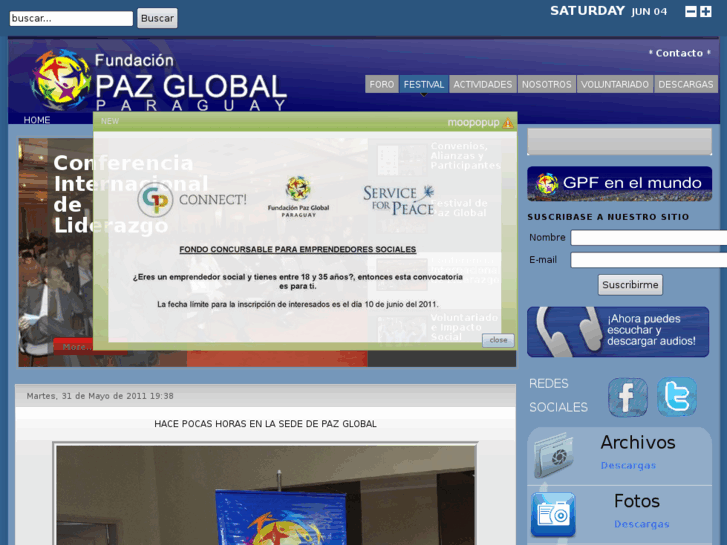
Task: Click the GP Connect! logo in popup
Action: click(192, 199)
